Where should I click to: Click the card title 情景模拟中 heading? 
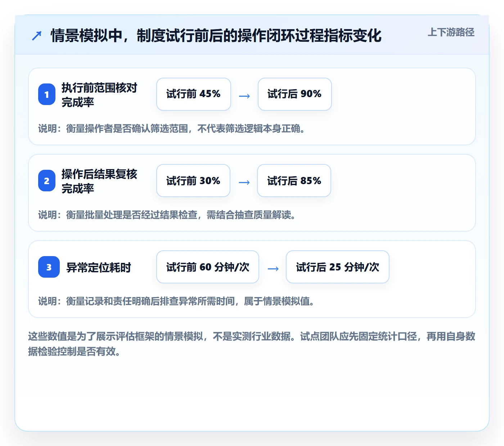[x=216, y=36]
